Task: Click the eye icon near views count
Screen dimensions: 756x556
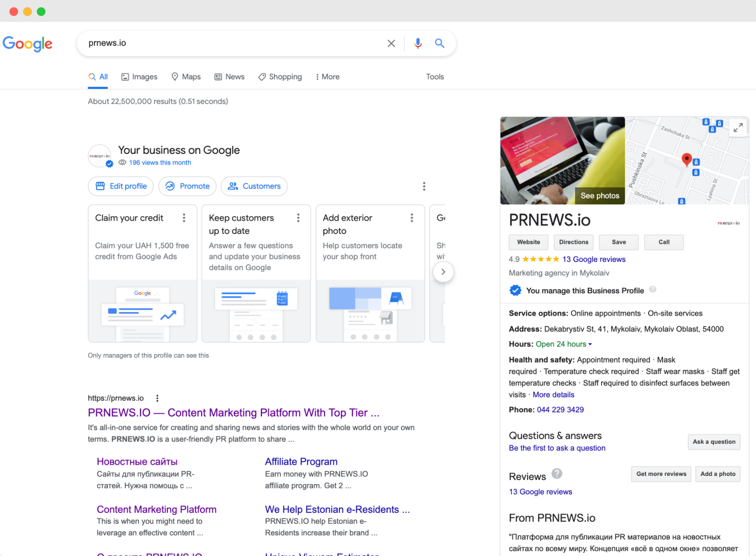Action: tap(122, 163)
